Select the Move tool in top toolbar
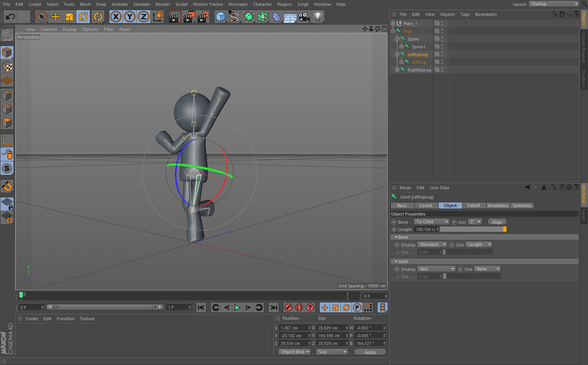 pos(56,17)
